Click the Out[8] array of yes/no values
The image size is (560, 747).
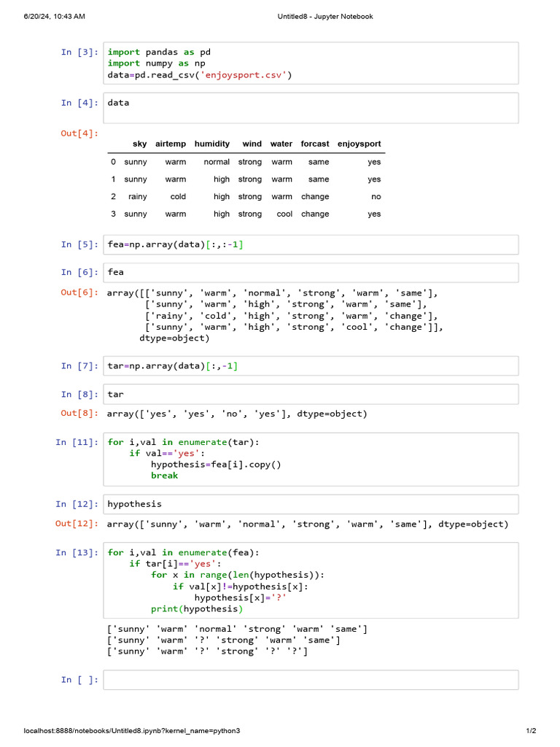237,414
